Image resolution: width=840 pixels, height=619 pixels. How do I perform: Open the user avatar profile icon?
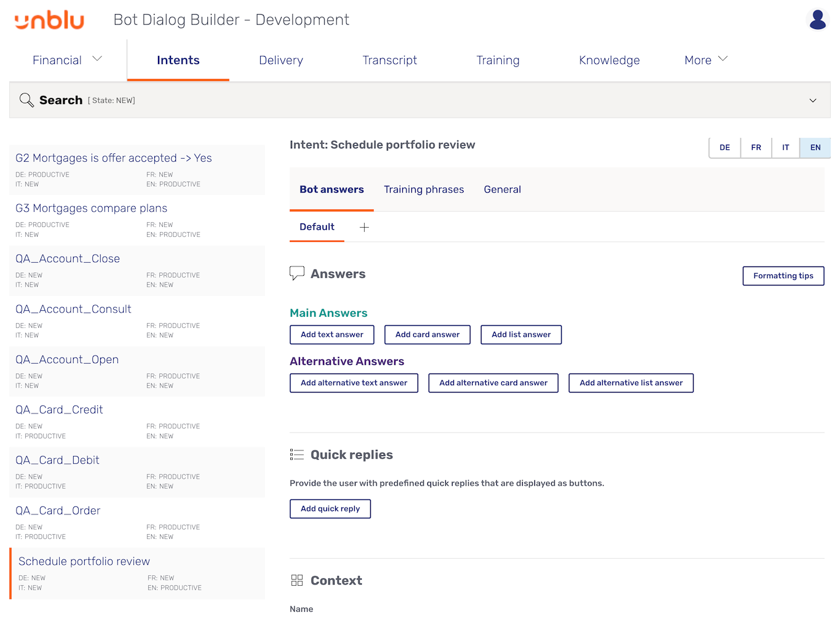(x=817, y=19)
